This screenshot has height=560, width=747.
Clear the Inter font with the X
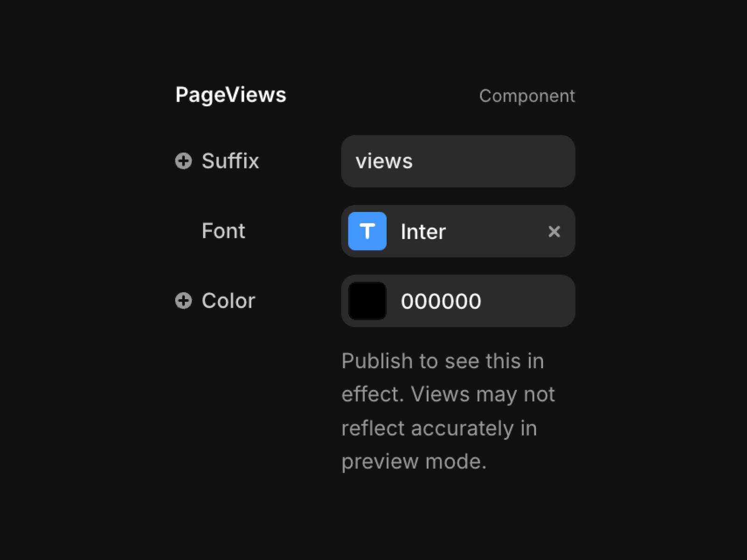click(554, 231)
